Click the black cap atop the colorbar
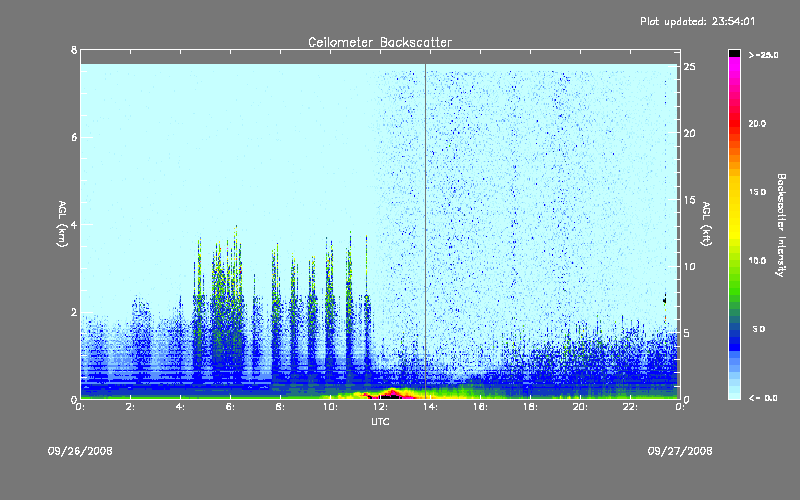 click(x=734, y=53)
